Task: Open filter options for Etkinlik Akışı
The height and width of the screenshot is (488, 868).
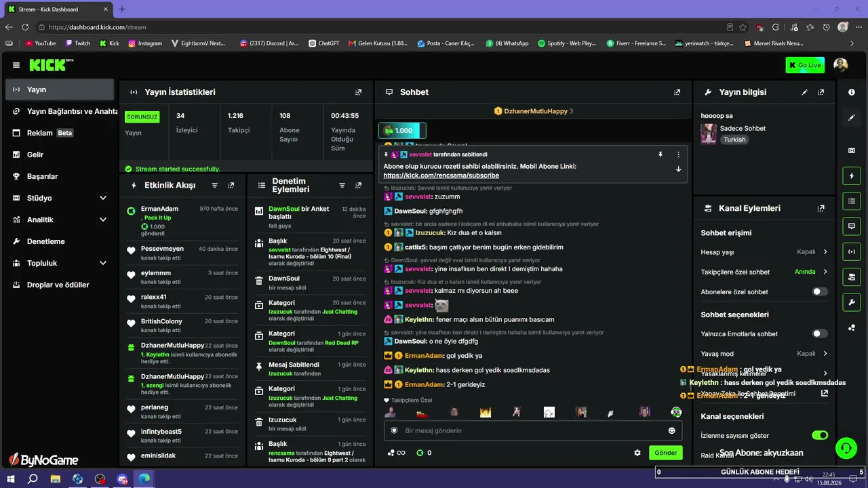Action: [215, 185]
